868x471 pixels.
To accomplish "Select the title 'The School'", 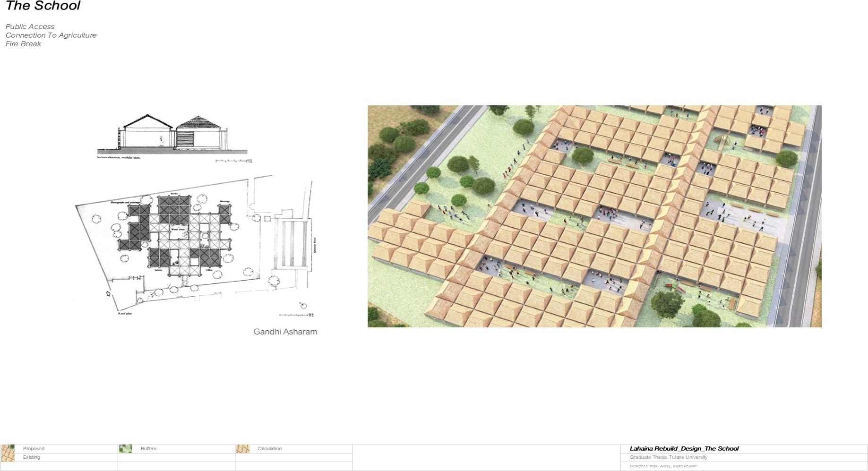I will [43, 6].
